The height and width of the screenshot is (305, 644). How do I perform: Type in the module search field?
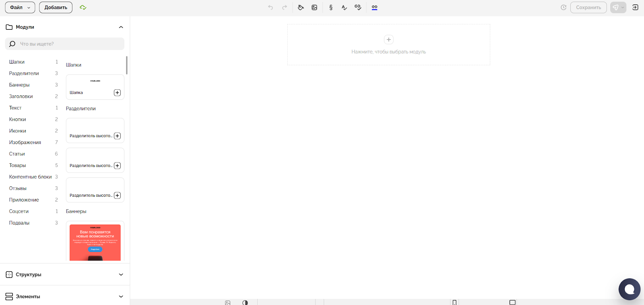coord(68,44)
